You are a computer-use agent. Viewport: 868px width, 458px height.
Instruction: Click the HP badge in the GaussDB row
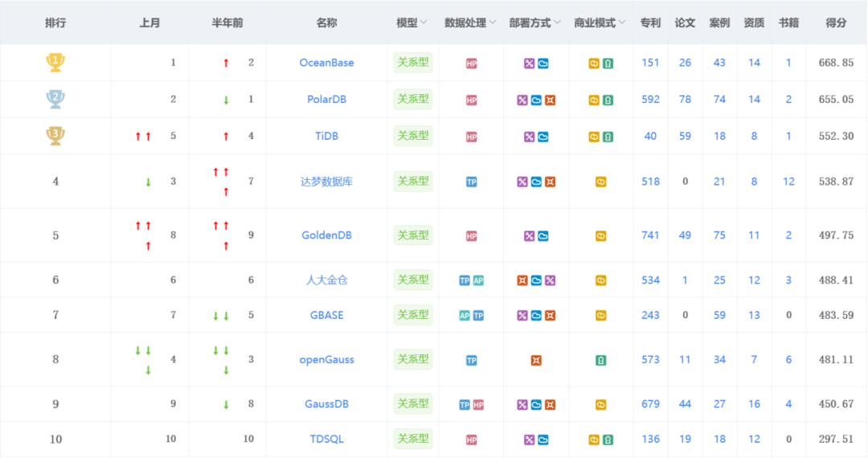click(478, 405)
